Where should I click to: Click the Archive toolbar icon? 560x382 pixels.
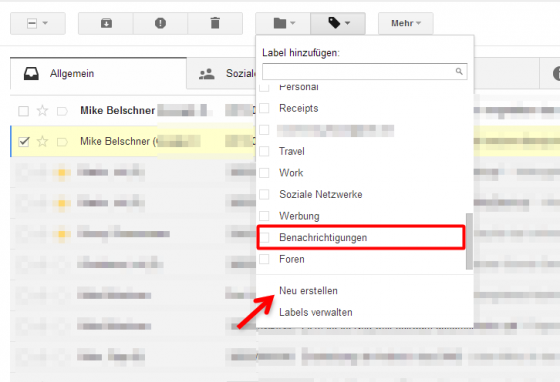[106, 24]
